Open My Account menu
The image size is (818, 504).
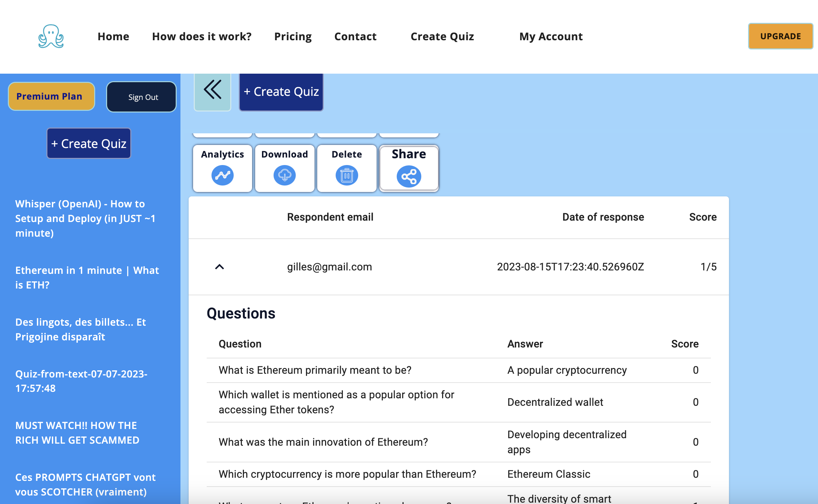[x=551, y=36]
